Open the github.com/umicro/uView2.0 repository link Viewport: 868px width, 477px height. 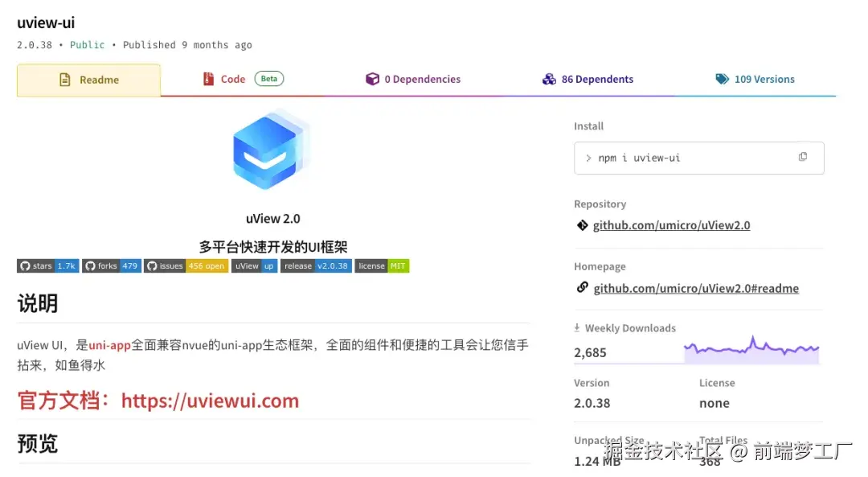pos(672,225)
